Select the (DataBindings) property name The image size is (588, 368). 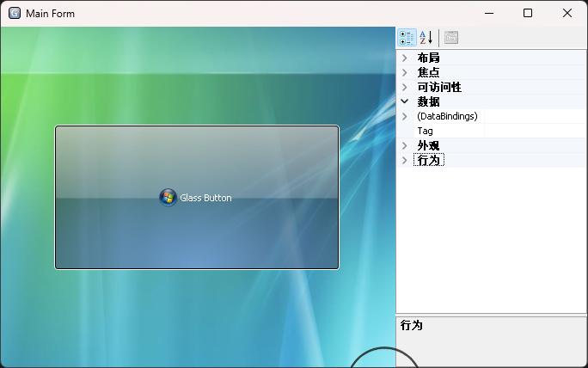click(447, 116)
